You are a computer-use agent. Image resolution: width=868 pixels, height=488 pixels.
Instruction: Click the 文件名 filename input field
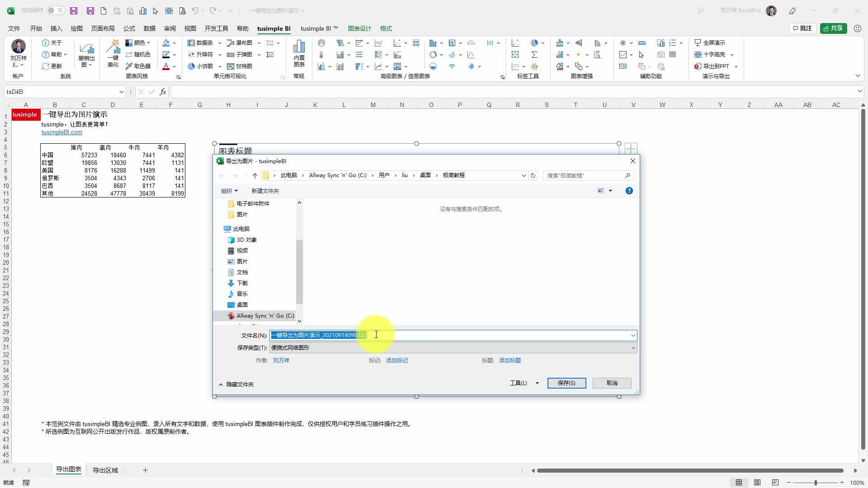pyautogui.click(x=453, y=335)
